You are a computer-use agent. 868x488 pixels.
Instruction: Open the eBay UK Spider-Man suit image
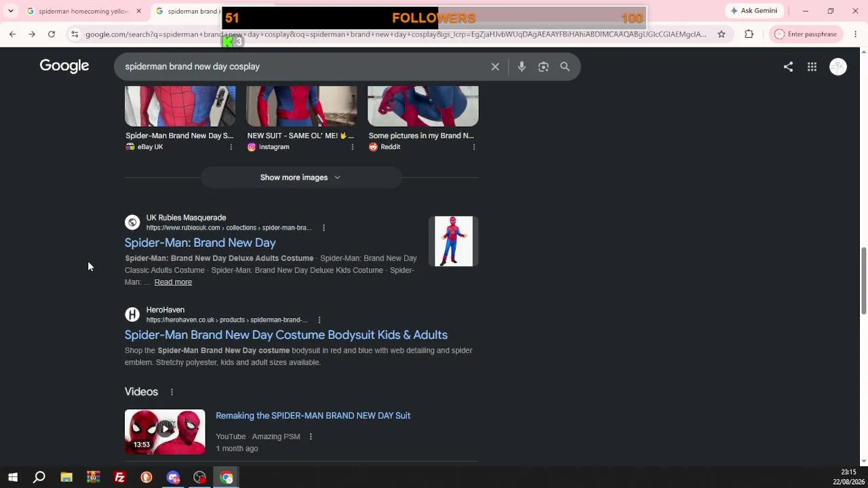click(180, 106)
